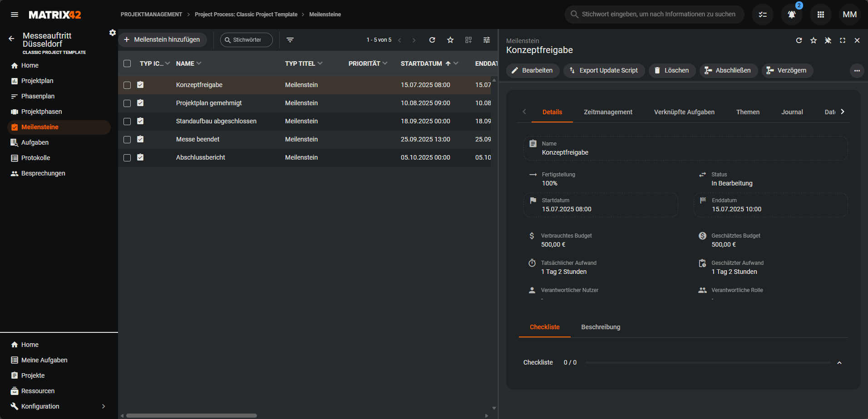
Task: Toggle the select-all checkbox in table header
Action: [x=127, y=63]
